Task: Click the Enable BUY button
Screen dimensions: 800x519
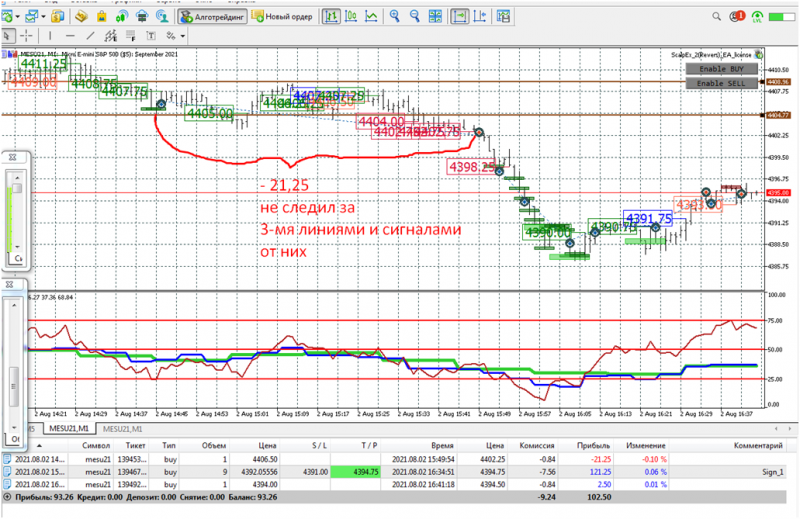Action: tap(721, 69)
